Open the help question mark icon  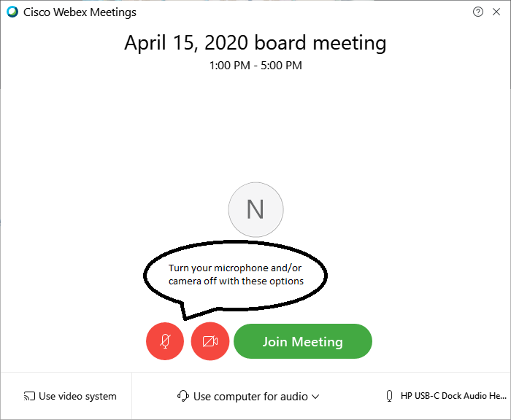(477, 12)
